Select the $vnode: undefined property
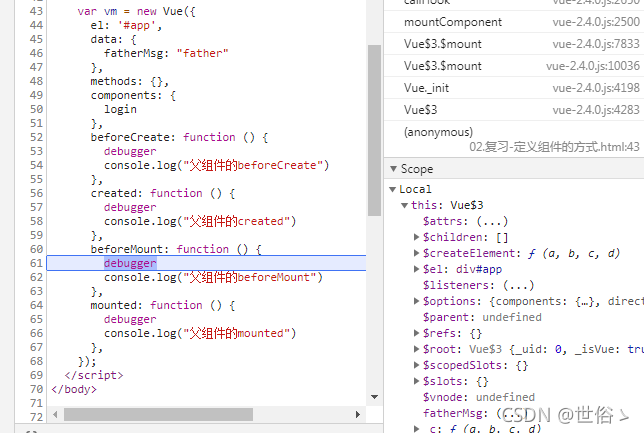Screen dimensions: 644x433 479,397
